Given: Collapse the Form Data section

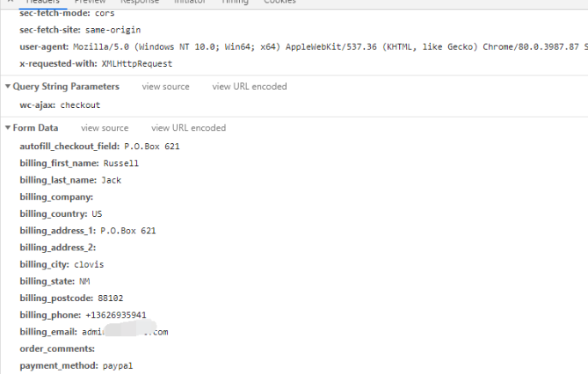Looking at the screenshot, I should (8, 127).
